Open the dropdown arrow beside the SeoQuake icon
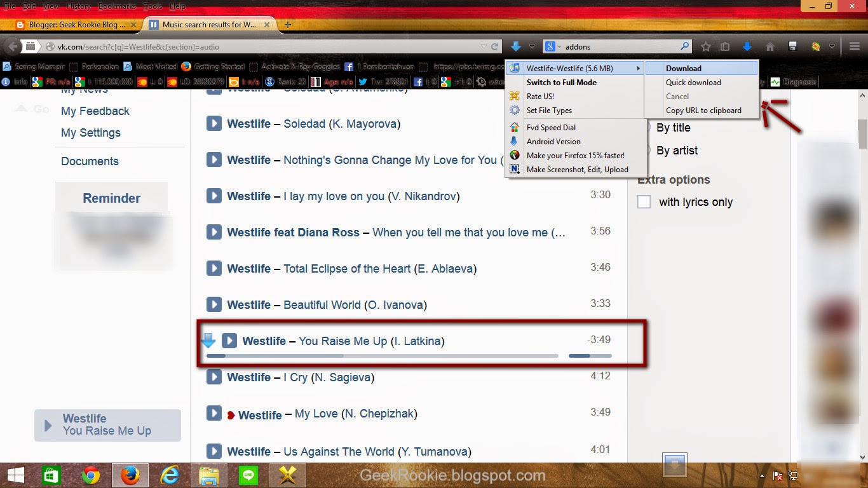The width and height of the screenshot is (868, 488). tap(832, 46)
